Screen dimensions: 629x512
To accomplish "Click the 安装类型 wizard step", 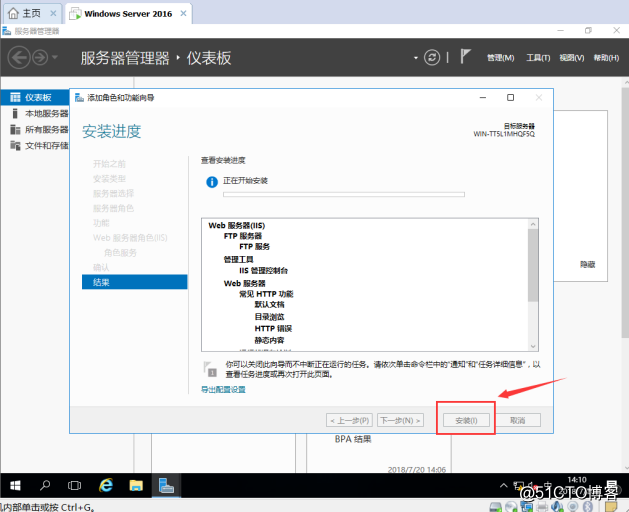I will click(109, 179).
